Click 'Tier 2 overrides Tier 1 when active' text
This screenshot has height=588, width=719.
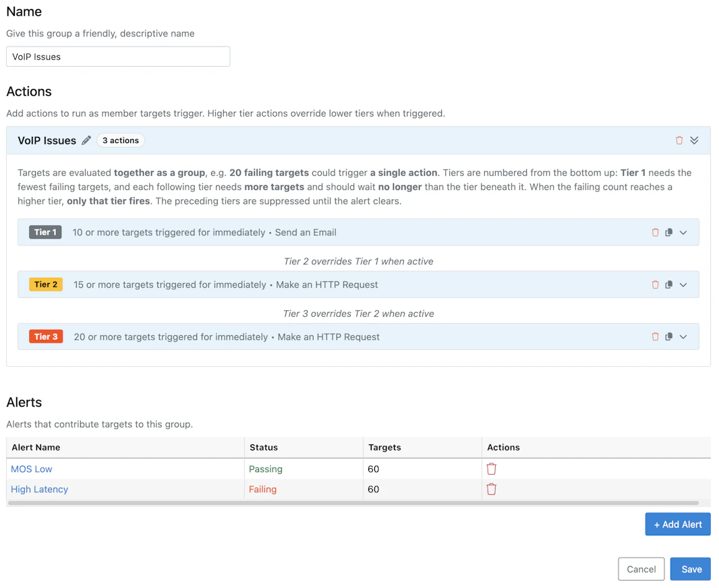tap(359, 261)
